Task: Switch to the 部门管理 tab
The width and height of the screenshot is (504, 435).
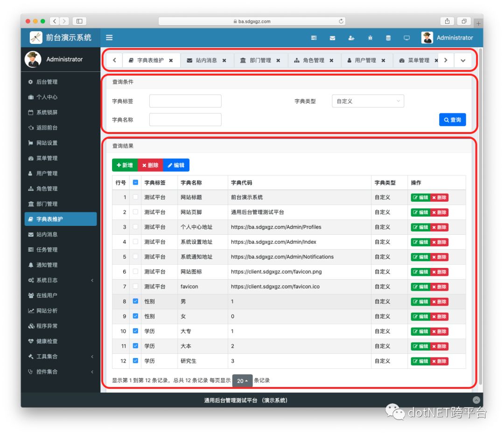Action: [x=260, y=61]
